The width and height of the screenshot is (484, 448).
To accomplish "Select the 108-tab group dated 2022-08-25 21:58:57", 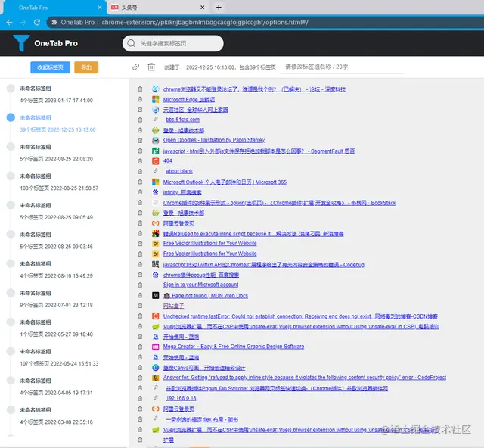I will point(59,182).
